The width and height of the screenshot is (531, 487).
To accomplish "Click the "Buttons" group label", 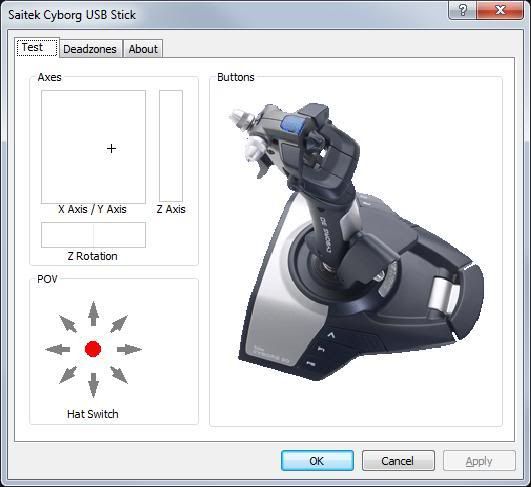I will pos(236,77).
